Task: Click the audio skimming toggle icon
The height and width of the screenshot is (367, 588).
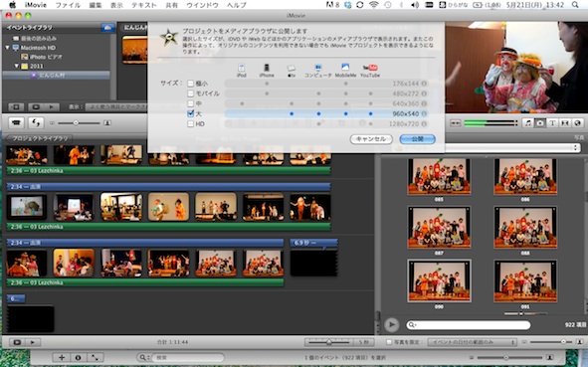Action: coord(456,123)
